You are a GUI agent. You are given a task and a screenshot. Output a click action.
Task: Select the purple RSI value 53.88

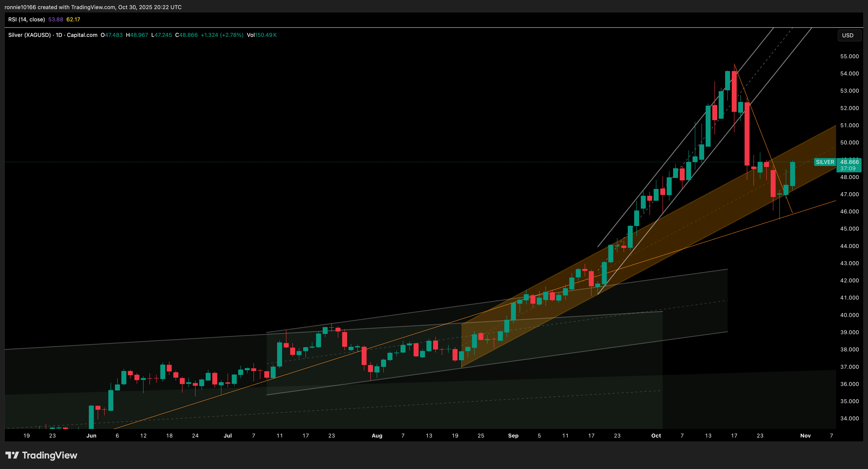[56, 19]
